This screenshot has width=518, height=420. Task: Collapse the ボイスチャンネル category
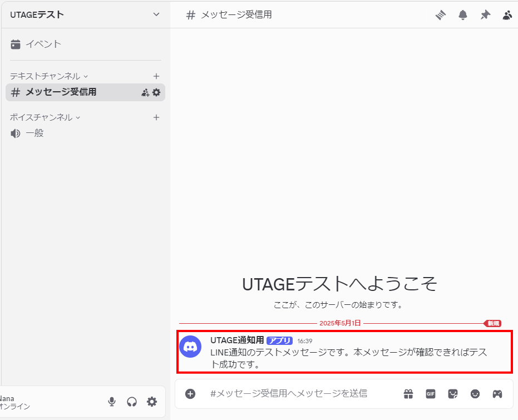(45, 117)
